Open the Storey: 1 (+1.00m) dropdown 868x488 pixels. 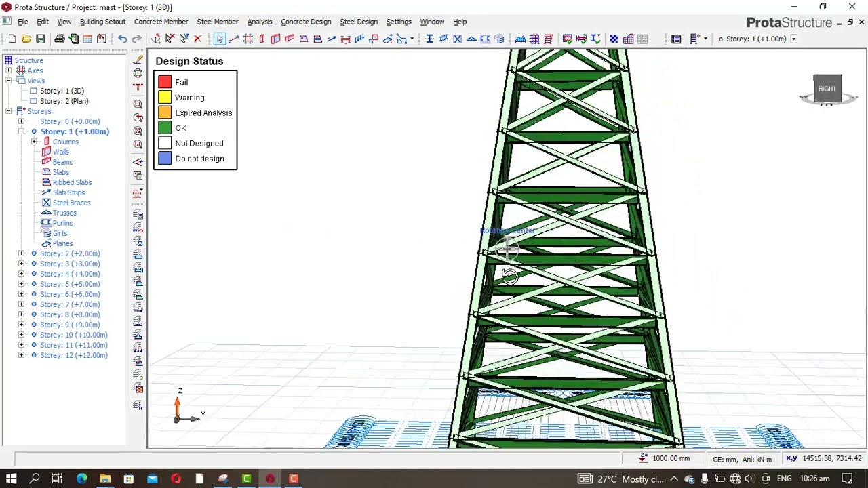point(793,39)
